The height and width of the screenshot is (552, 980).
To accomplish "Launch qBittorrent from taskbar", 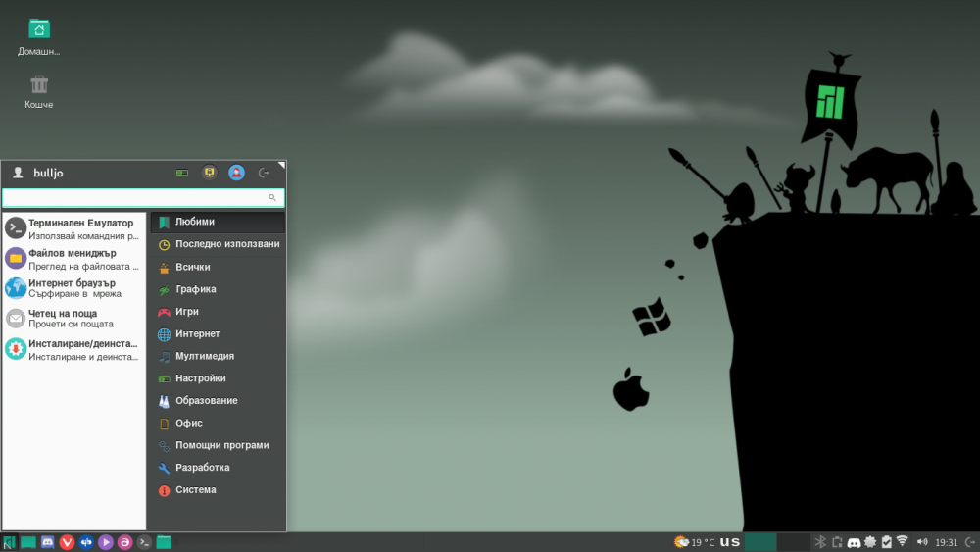I will pyautogui.click(x=86, y=542).
